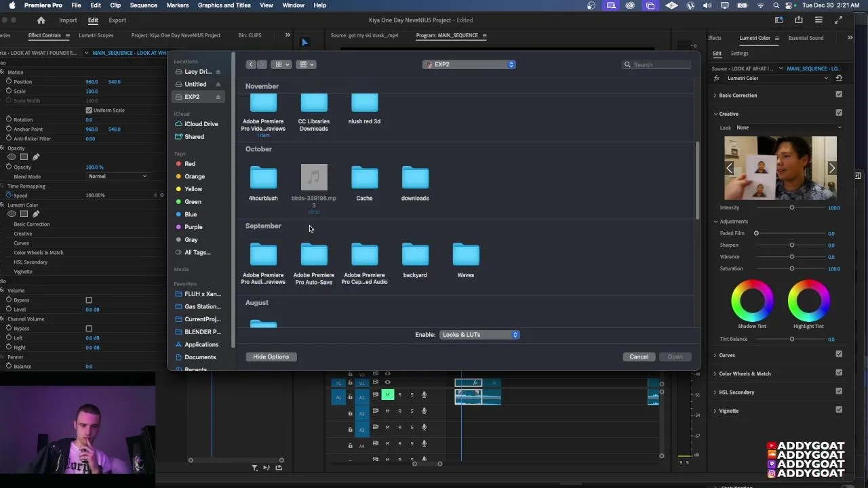Choose the Yellow tag

[189, 189]
